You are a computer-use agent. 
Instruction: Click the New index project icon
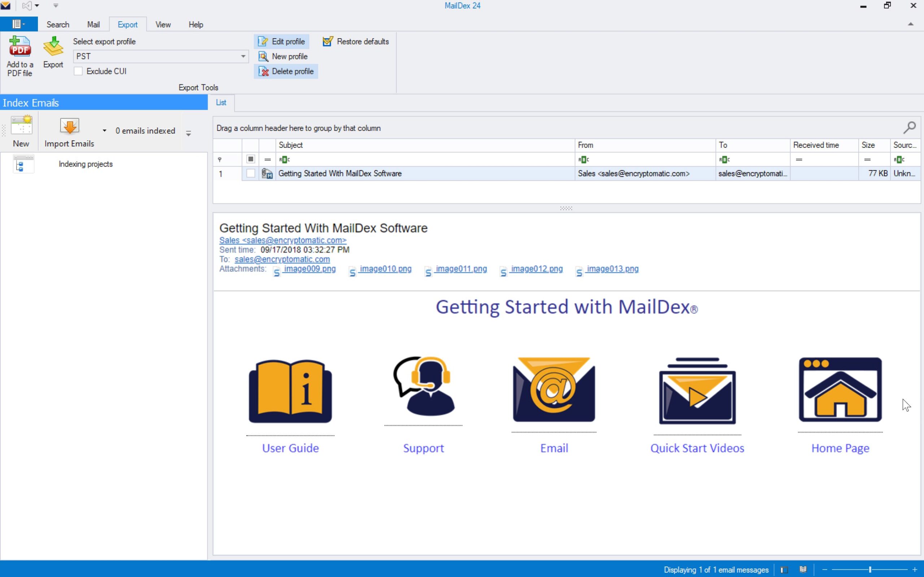tap(21, 125)
